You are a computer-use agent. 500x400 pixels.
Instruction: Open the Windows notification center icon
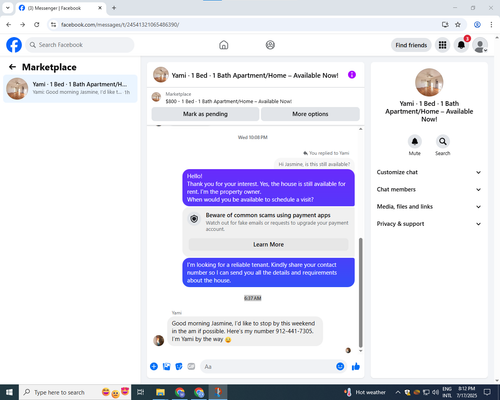pos(487,392)
